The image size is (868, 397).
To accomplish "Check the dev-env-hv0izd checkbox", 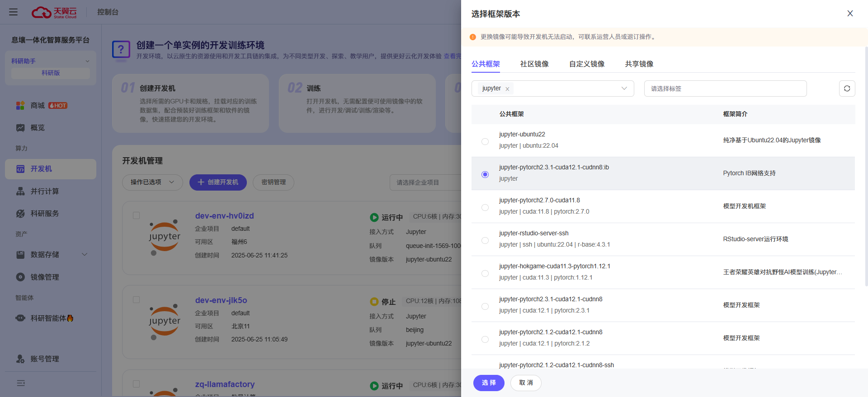I will pyautogui.click(x=136, y=215).
